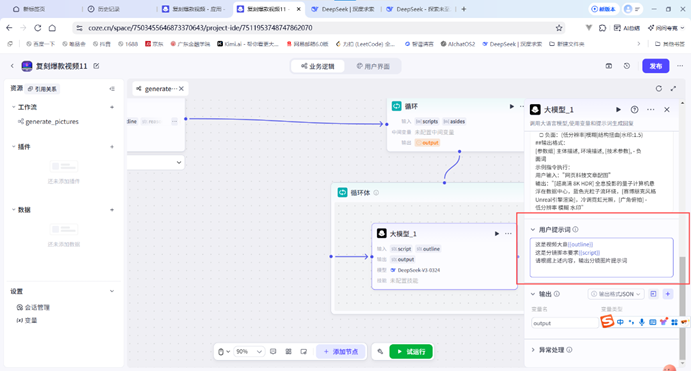Click the output variable name field

pos(565,323)
